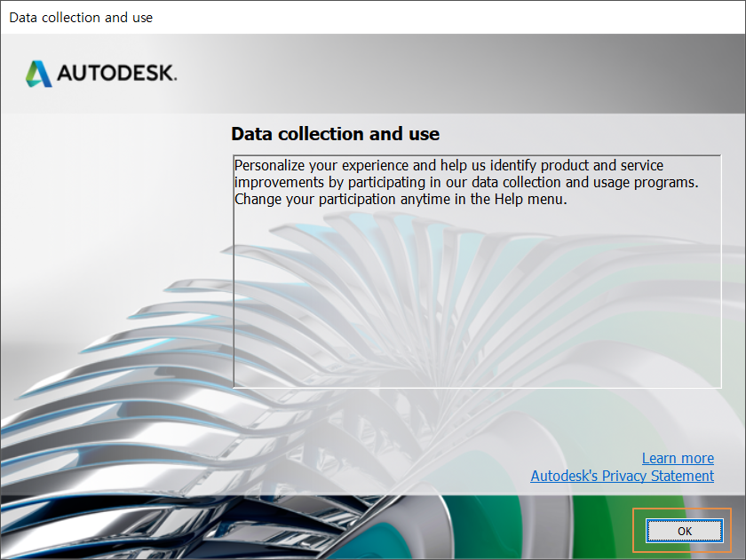Open Autodesk's Privacy Statement link
The image size is (746, 560).
(622, 476)
